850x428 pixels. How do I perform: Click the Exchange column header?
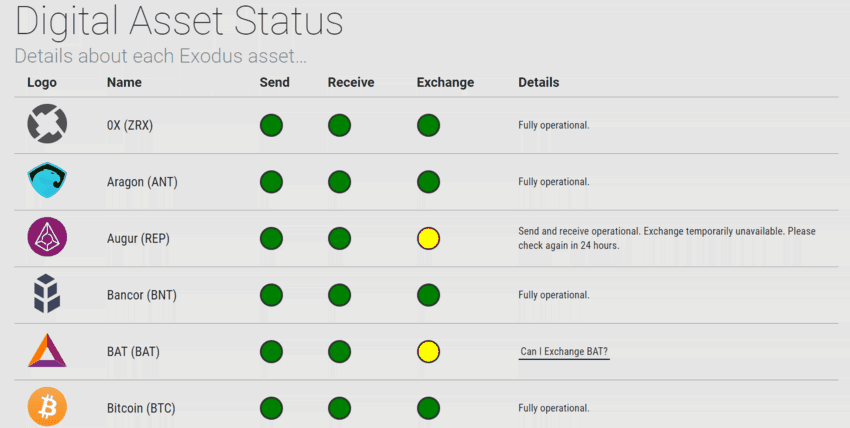click(445, 82)
